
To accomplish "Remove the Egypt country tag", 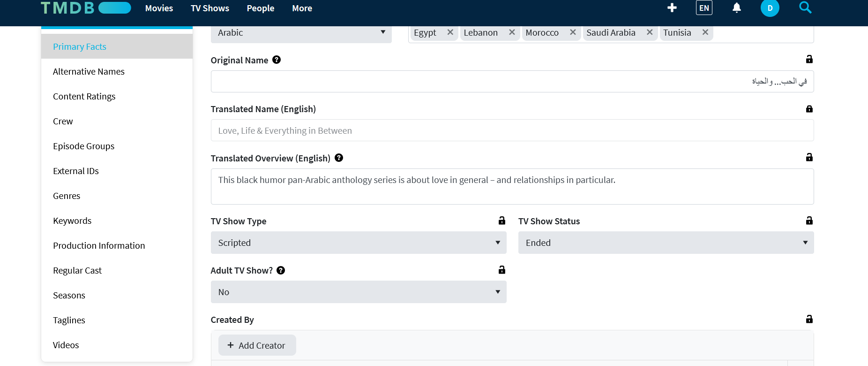I will pyautogui.click(x=450, y=32).
